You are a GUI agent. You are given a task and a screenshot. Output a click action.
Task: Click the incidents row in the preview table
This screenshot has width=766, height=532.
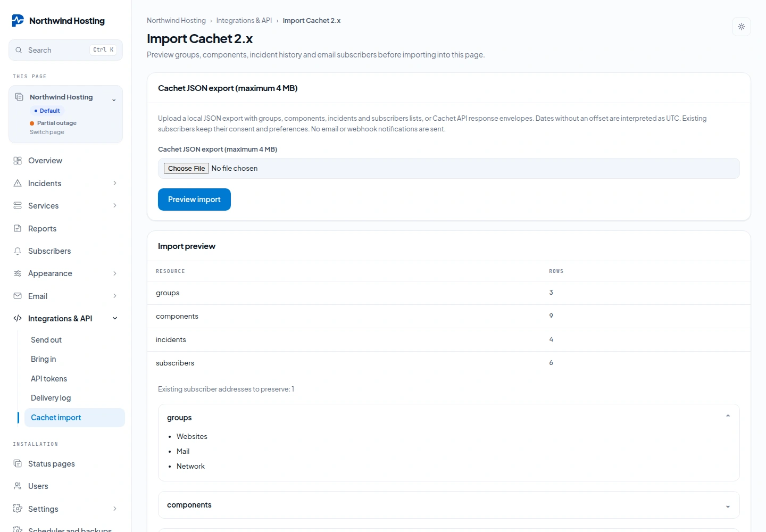[x=449, y=340]
